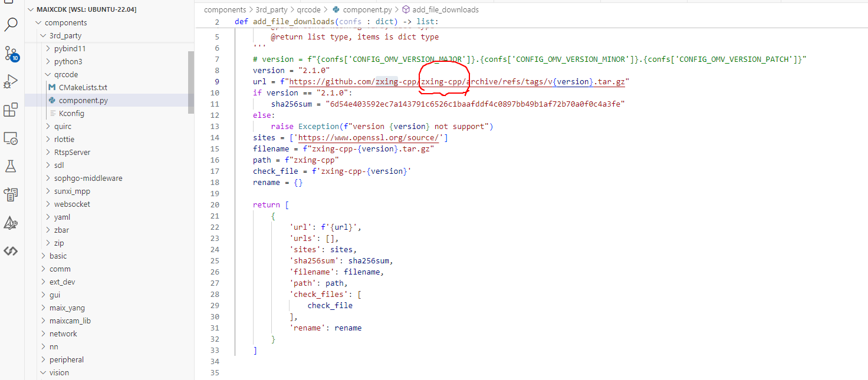Expand the maixcam_lib folder
The height and width of the screenshot is (380, 868).
pyautogui.click(x=43, y=320)
